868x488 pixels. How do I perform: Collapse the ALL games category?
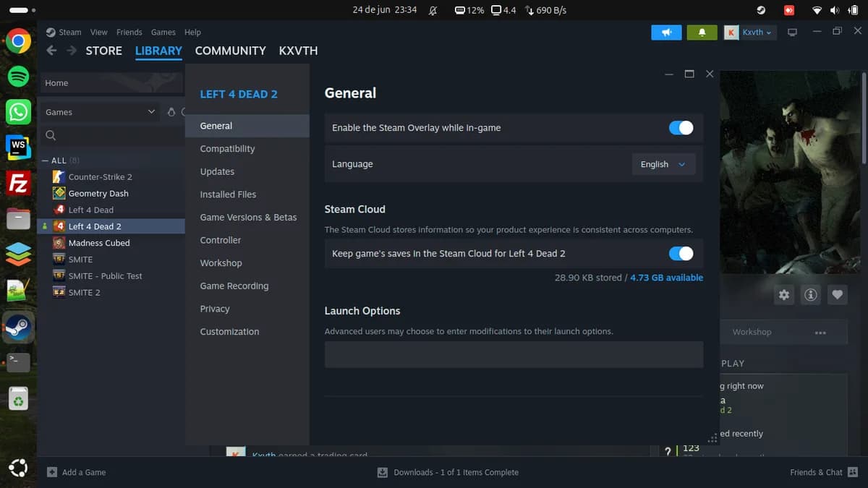pos(45,160)
